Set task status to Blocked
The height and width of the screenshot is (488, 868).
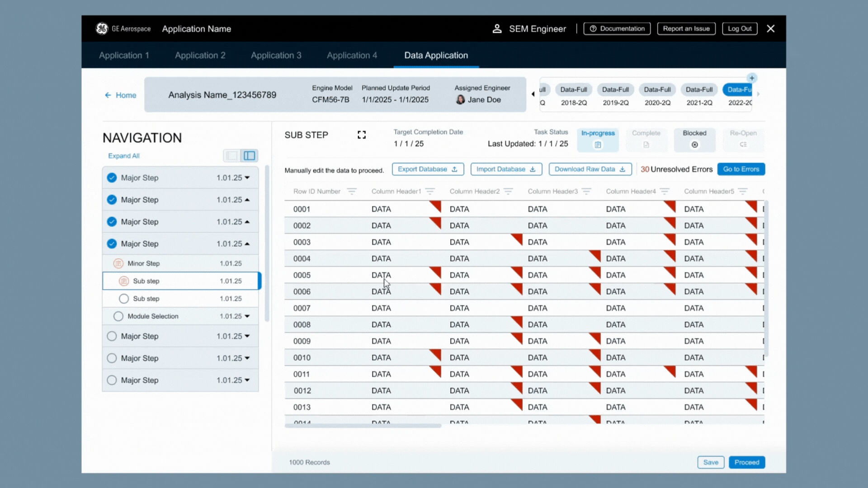click(694, 139)
